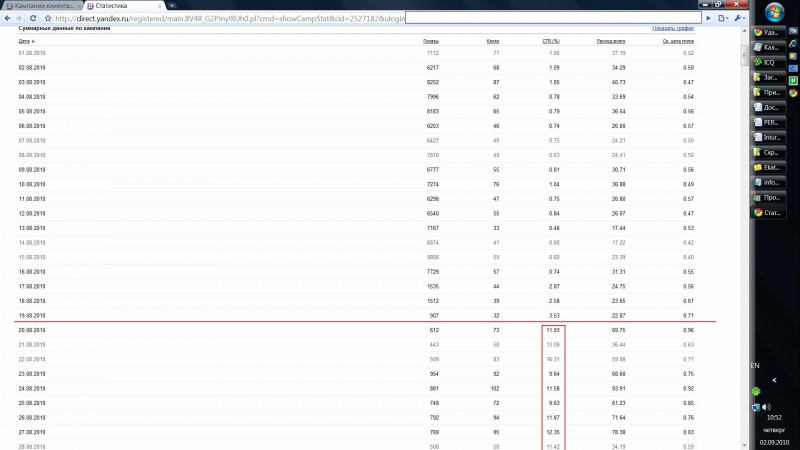The image size is (800, 450).
Task: Sort by the Показы column header
Action: pyautogui.click(x=431, y=41)
